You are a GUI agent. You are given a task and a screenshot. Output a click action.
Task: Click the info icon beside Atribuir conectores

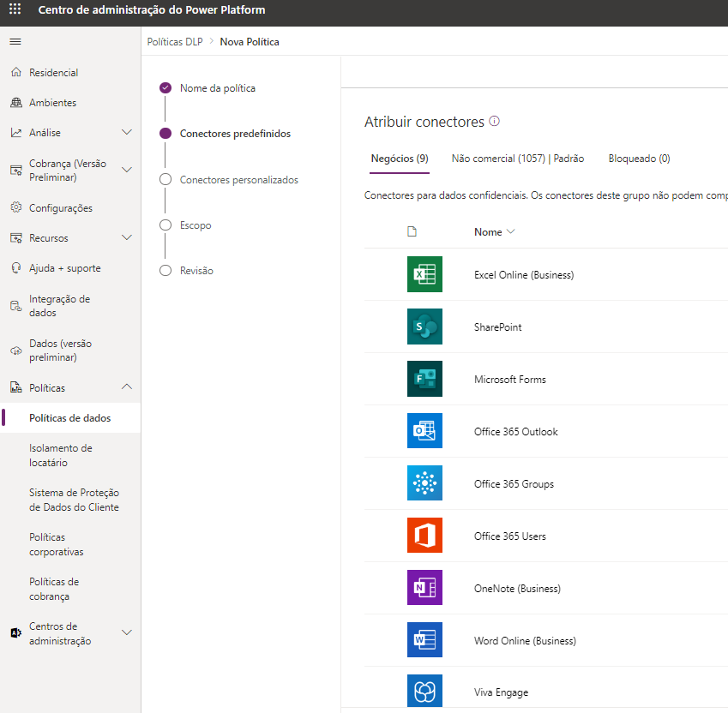(495, 121)
